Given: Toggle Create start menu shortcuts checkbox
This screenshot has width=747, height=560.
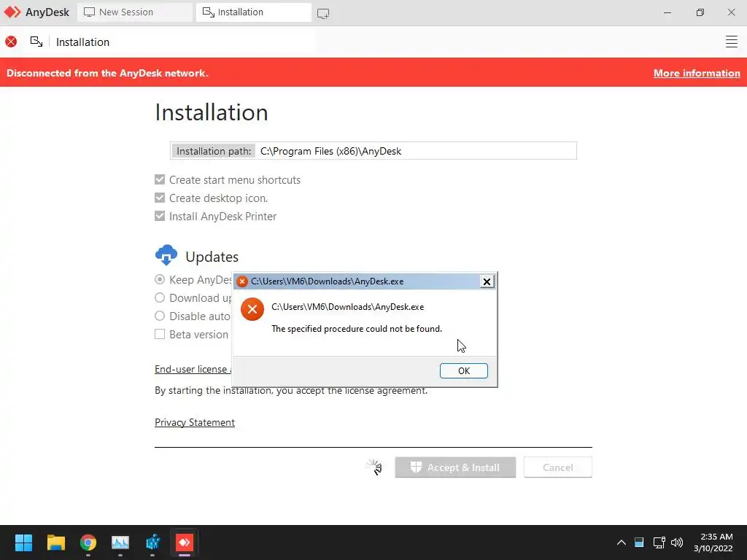Looking at the screenshot, I should click(160, 179).
